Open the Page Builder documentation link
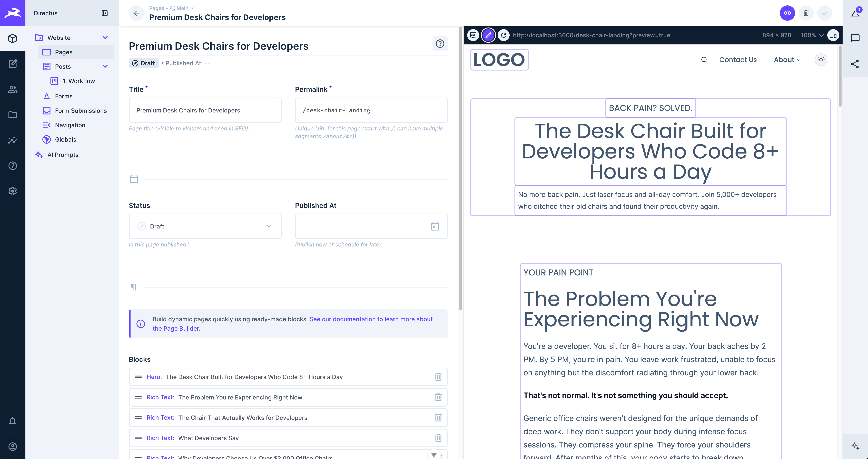Viewport: 868px width, 459px height. coord(371,319)
